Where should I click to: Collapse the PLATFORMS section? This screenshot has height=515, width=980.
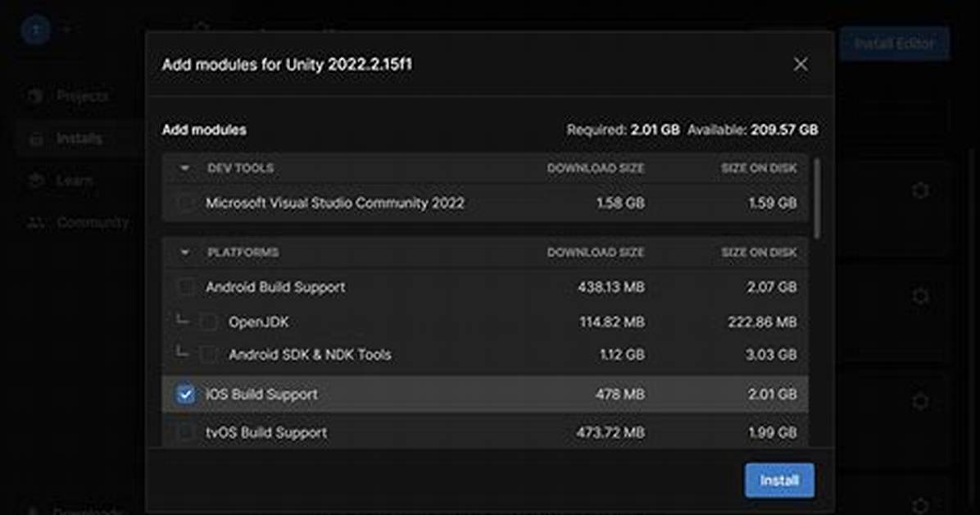185,253
